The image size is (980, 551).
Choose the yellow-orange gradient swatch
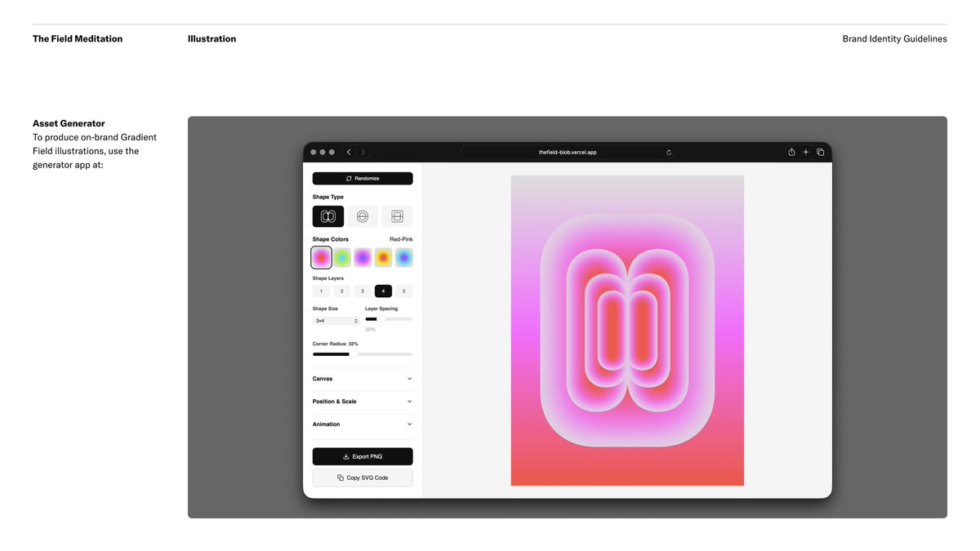tap(383, 258)
